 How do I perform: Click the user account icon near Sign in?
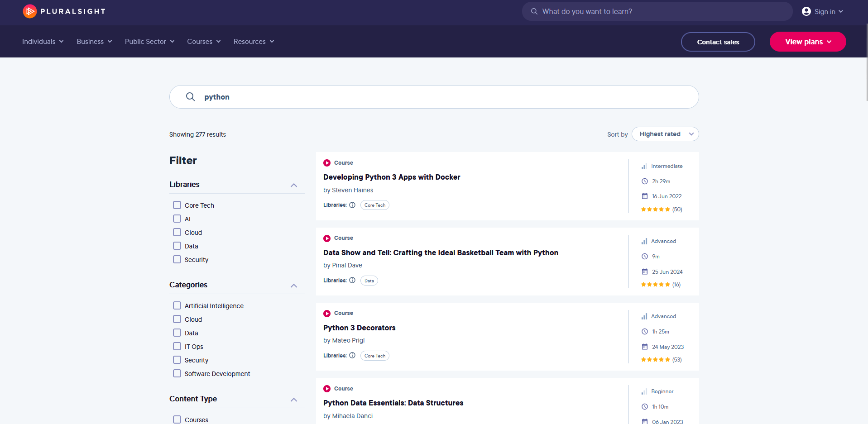806,11
